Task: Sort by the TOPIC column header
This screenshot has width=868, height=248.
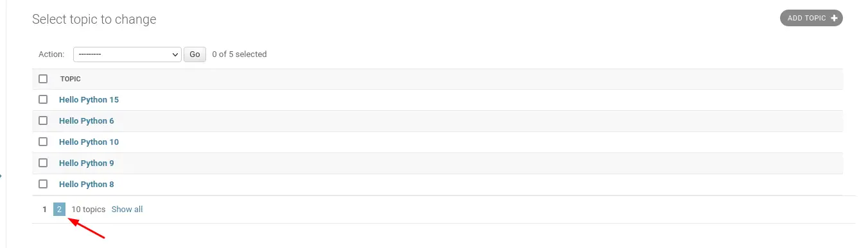Action: point(71,79)
